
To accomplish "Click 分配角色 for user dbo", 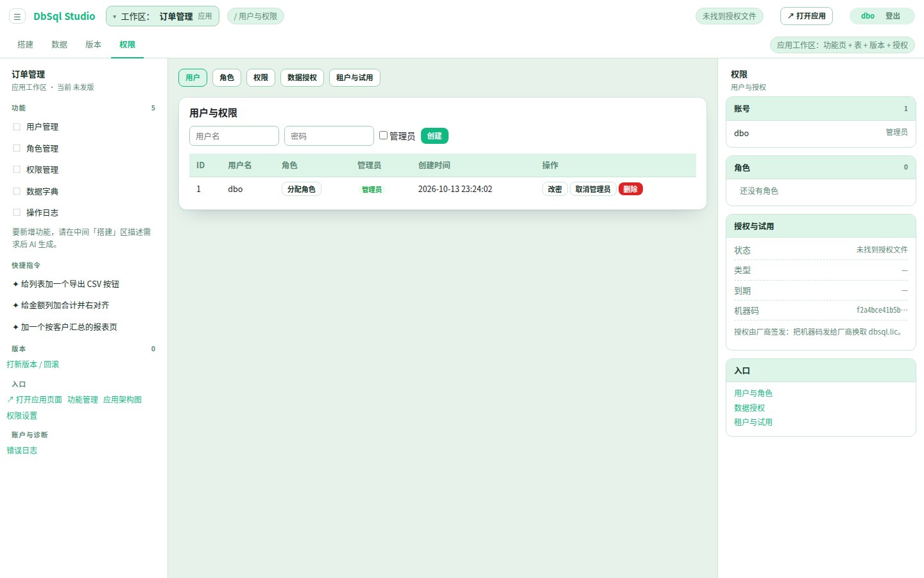I will point(302,189).
